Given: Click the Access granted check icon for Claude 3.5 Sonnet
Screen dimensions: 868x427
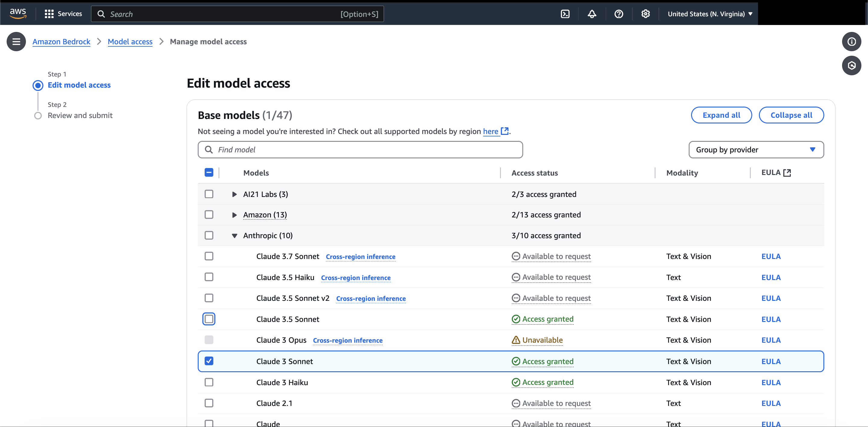Looking at the screenshot, I should (516, 319).
